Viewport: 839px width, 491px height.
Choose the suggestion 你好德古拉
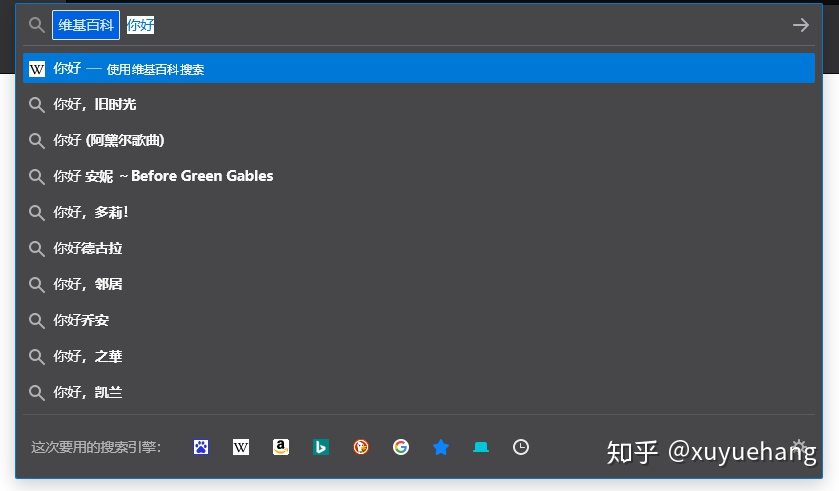(x=419, y=248)
